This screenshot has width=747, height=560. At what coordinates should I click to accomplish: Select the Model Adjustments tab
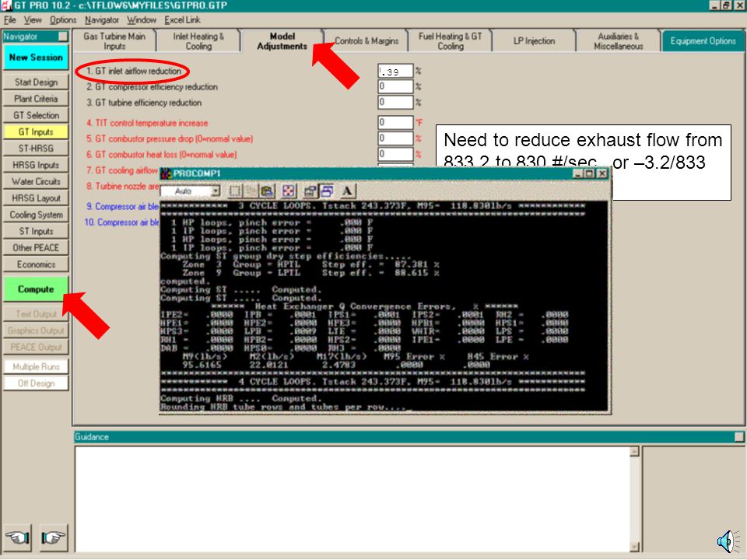pyautogui.click(x=282, y=41)
